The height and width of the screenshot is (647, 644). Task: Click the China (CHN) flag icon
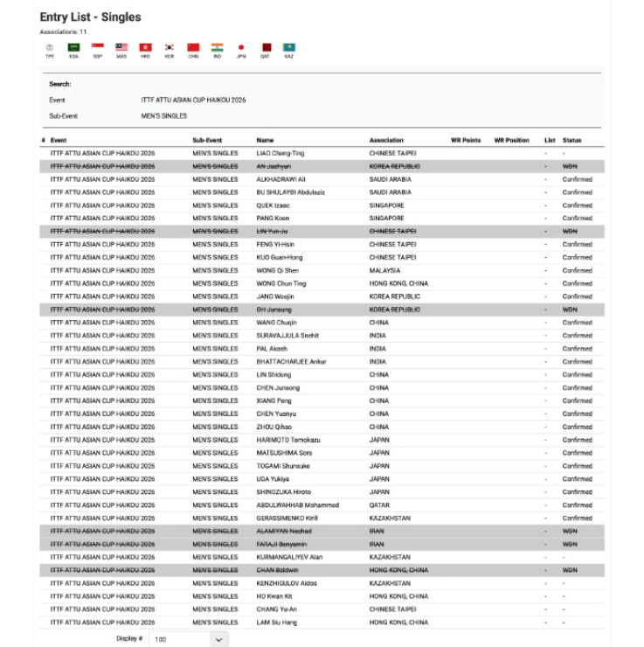click(193, 48)
